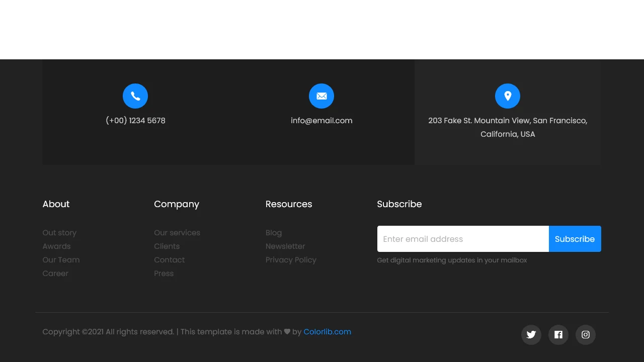Click the Our Team link
Viewport: 644px width, 362px height.
click(x=61, y=260)
